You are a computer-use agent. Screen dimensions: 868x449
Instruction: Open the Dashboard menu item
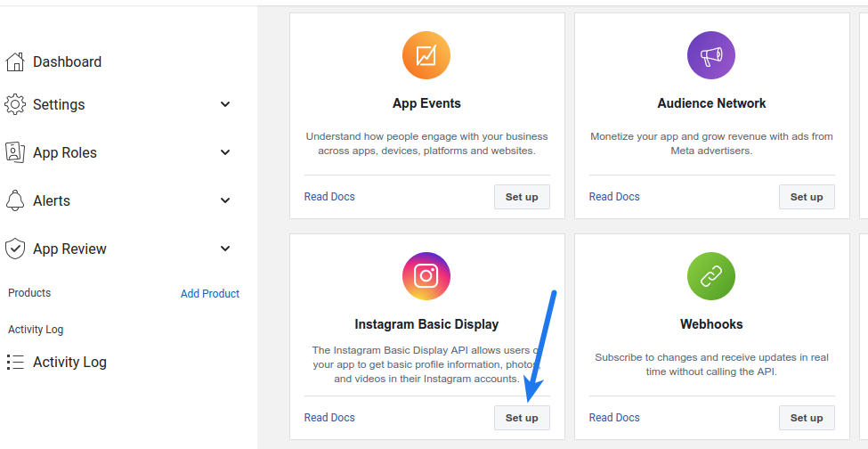67,62
